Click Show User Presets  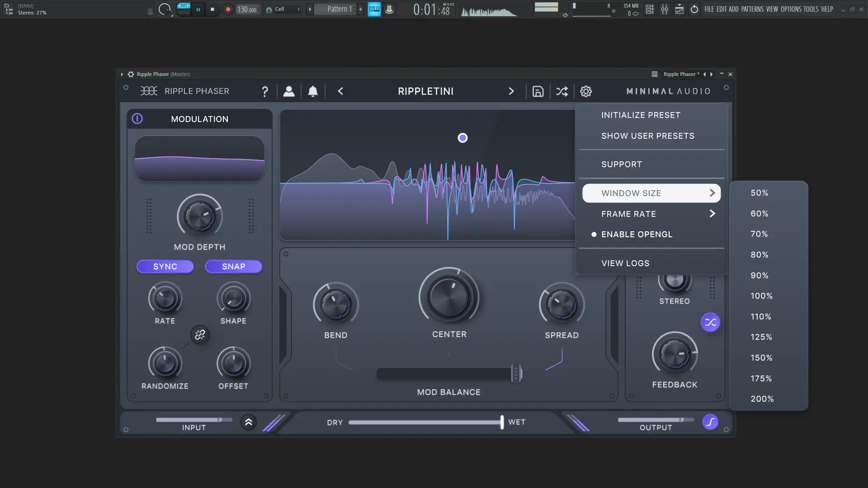coord(647,136)
